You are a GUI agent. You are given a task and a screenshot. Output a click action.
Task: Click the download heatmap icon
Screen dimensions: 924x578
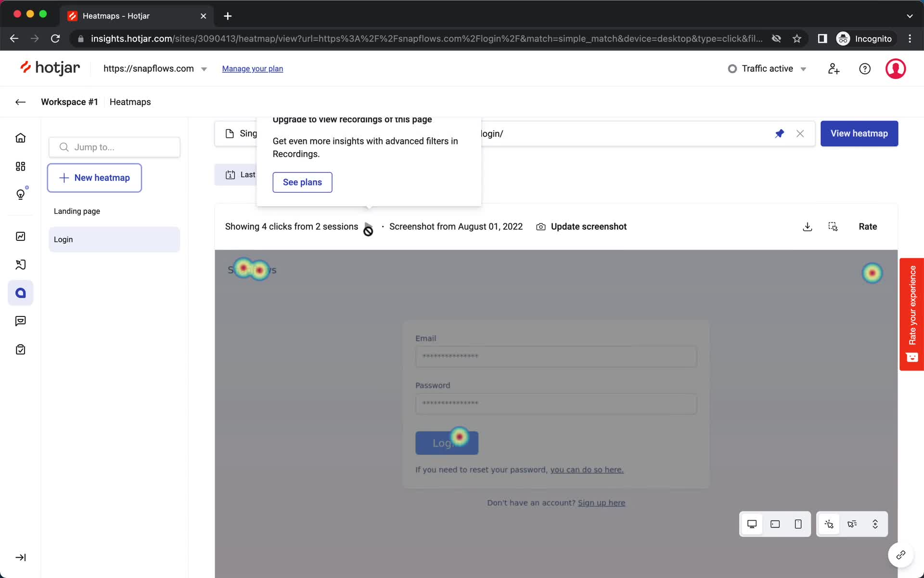[x=807, y=226]
